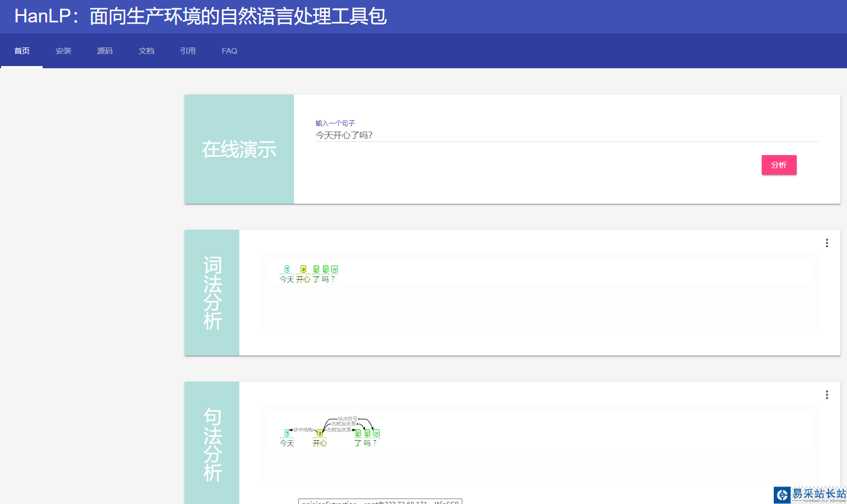
Task: Click the word 了 in 句法分析
Action: pyautogui.click(x=358, y=443)
